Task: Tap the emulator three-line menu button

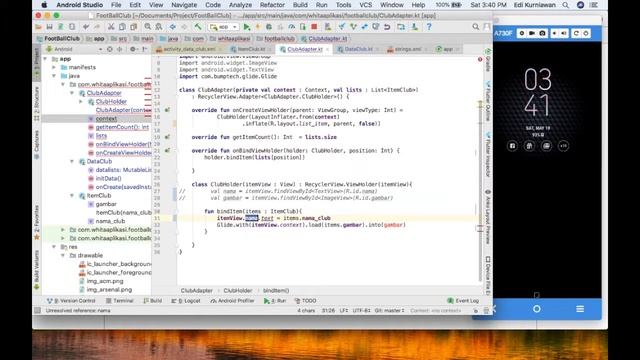Action: [580, 309]
